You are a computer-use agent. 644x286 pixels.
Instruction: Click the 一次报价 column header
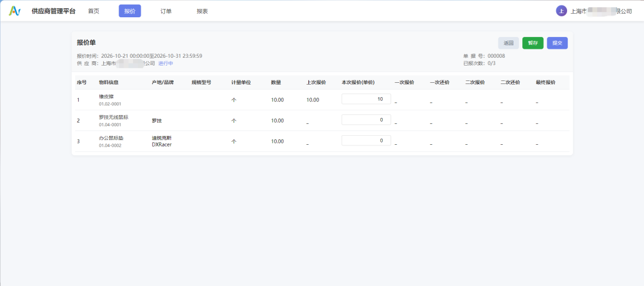point(404,82)
